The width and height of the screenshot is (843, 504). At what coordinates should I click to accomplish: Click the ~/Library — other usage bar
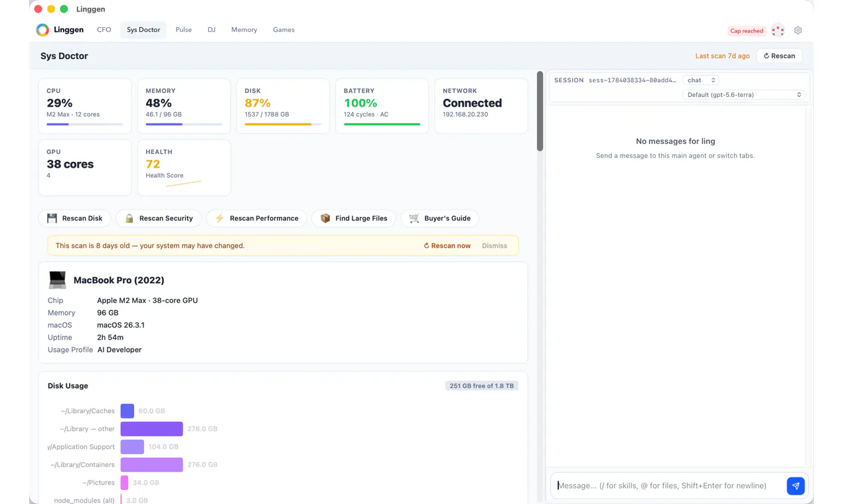pos(151,429)
